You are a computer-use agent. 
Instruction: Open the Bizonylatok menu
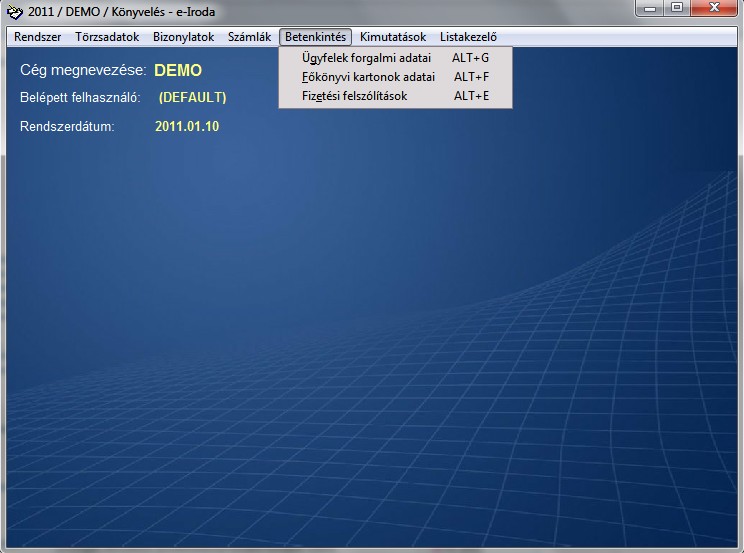click(x=184, y=37)
